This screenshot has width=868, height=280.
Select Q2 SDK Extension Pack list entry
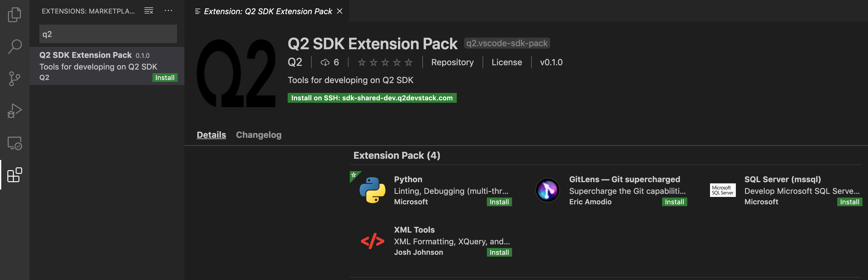(x=107, y=66)
